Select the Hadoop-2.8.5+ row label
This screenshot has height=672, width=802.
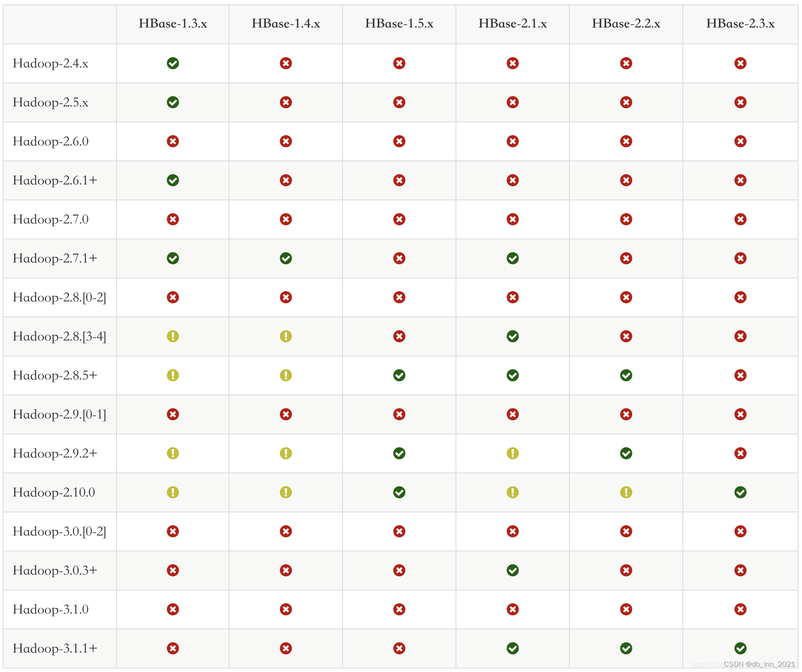pyautogui.click(x=55, y=375)
